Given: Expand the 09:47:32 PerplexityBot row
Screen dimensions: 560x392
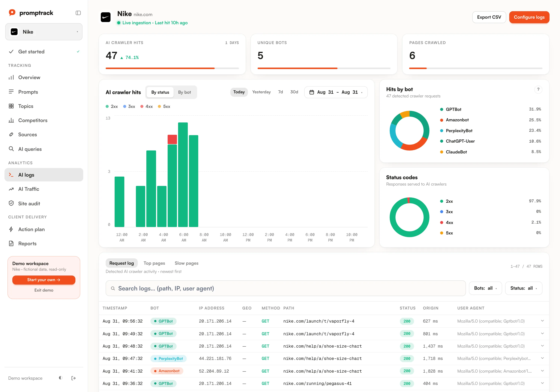Looking at the screenshot, I should 542,358.
